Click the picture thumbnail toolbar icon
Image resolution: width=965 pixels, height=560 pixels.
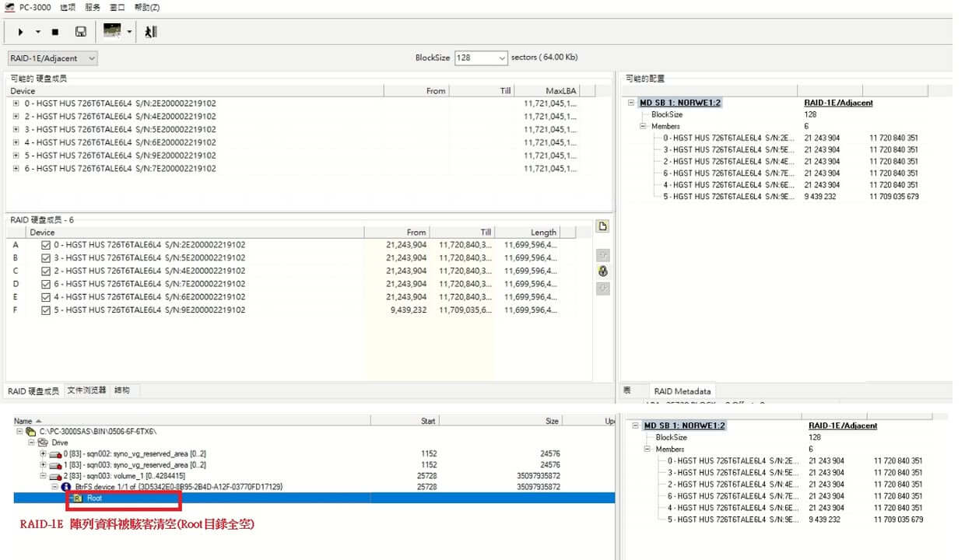pos(112,31)
